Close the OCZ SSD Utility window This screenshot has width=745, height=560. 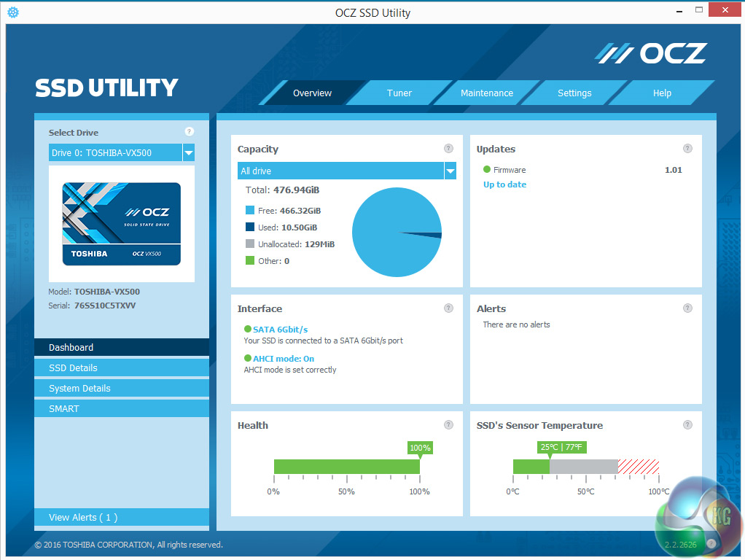(725, 9)
